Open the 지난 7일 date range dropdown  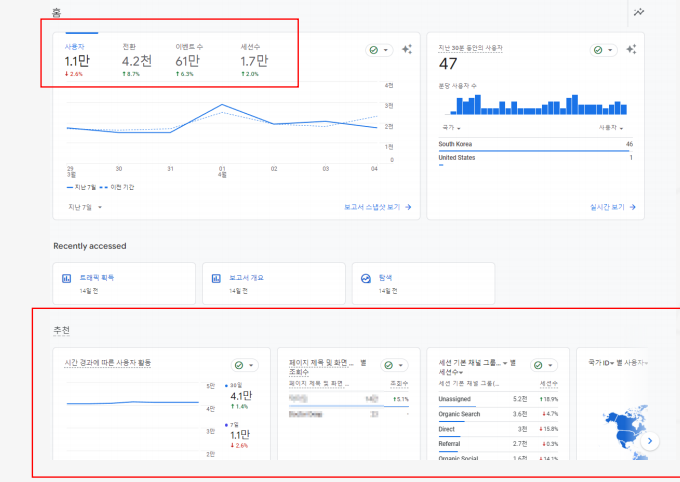tap(85, 207)
